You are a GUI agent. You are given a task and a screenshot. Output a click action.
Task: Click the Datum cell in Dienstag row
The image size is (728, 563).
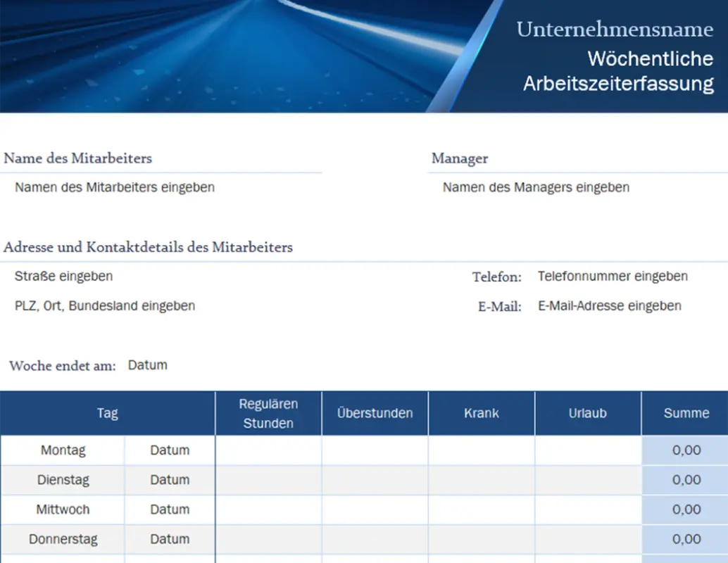(170, 480)
